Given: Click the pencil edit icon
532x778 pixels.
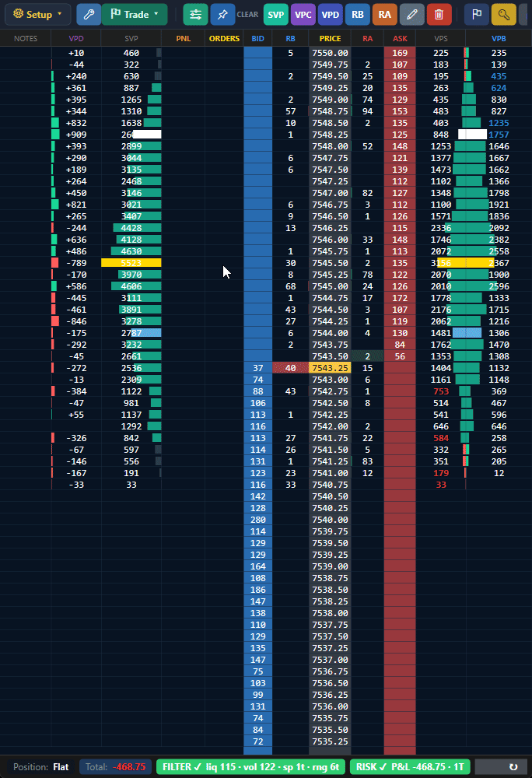Looking at the screenshot, I should 412,14.
